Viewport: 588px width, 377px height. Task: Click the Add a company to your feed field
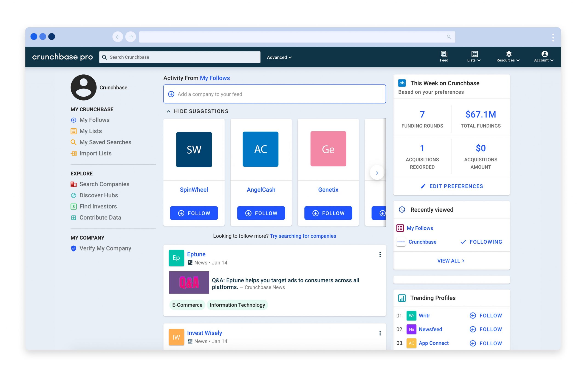(x=274, y=94)
